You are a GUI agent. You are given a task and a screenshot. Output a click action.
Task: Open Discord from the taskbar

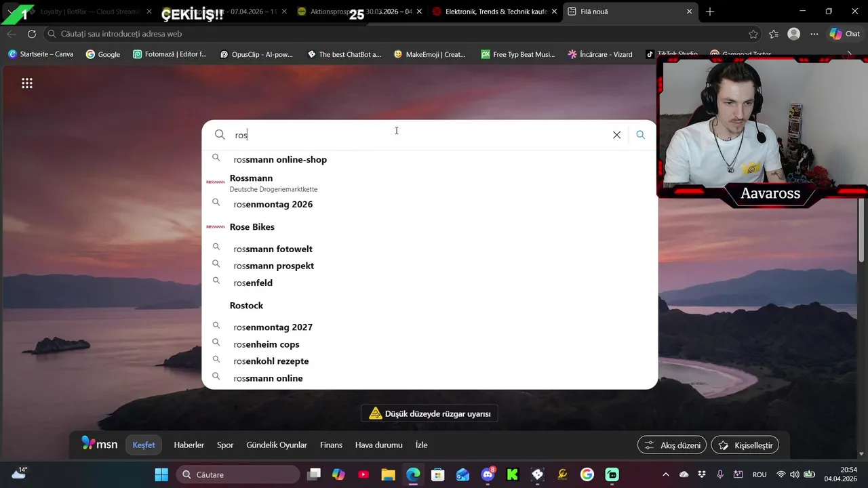click(x=488, y=474)
